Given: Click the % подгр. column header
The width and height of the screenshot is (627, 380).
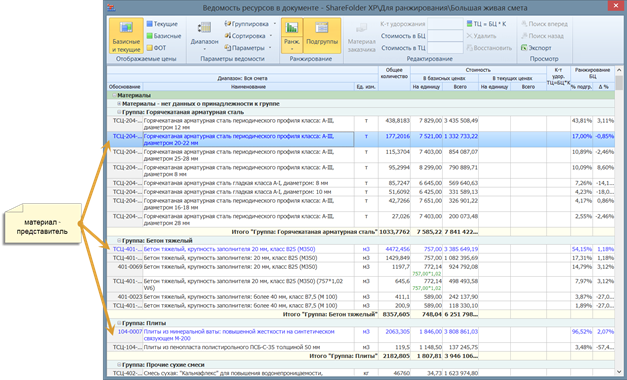Looking at the screenshot, I should point(581,87).
